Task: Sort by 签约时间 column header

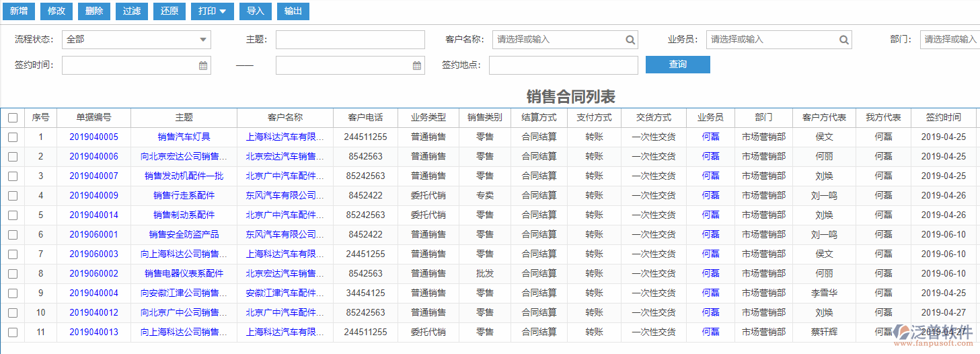Action: tap(944, 118)
